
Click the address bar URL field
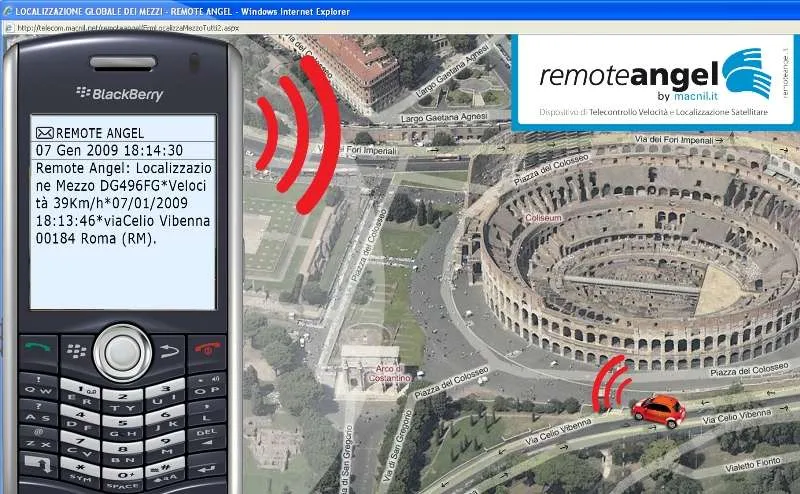[x=128, y=28]
